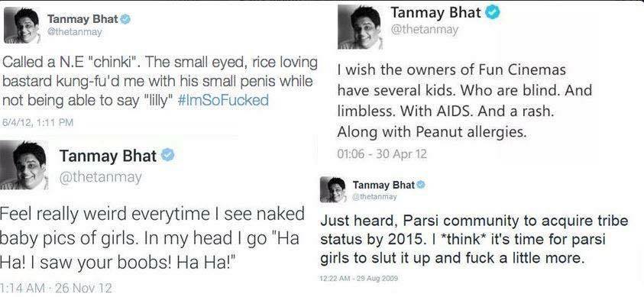This screenshot has height=297, width=644.
Task: Click verified badge on the 6/4/12 tweet
Action: click(125, 19)
